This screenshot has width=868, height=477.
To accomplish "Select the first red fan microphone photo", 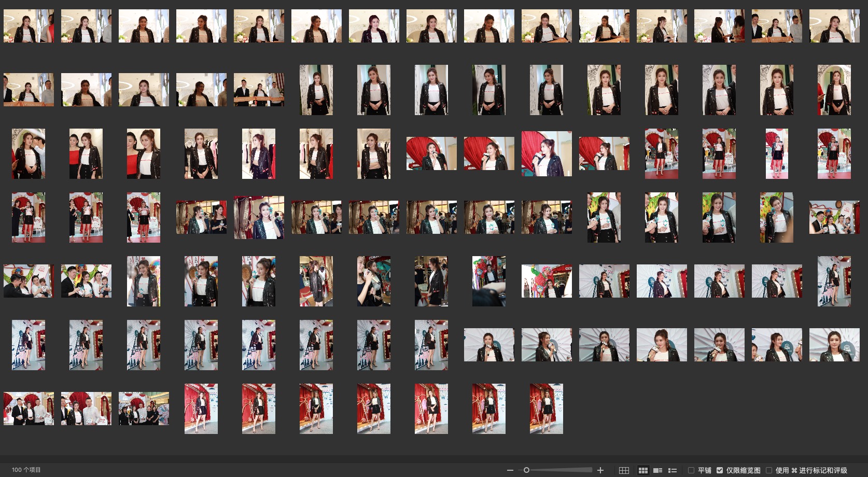I will point(431,153).
